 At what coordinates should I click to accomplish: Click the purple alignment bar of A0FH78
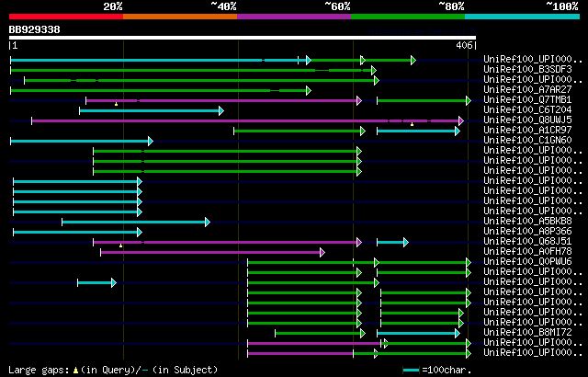(210, 253)
